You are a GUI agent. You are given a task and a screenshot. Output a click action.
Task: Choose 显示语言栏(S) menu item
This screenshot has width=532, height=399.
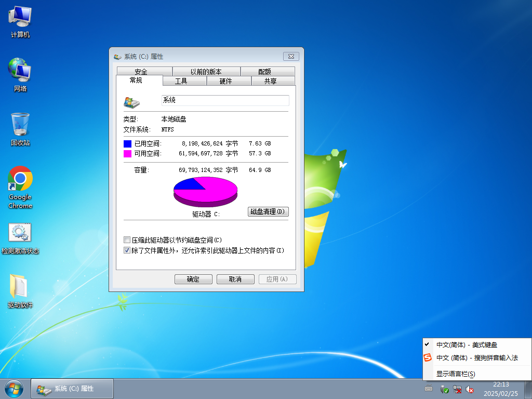(477, 374)
